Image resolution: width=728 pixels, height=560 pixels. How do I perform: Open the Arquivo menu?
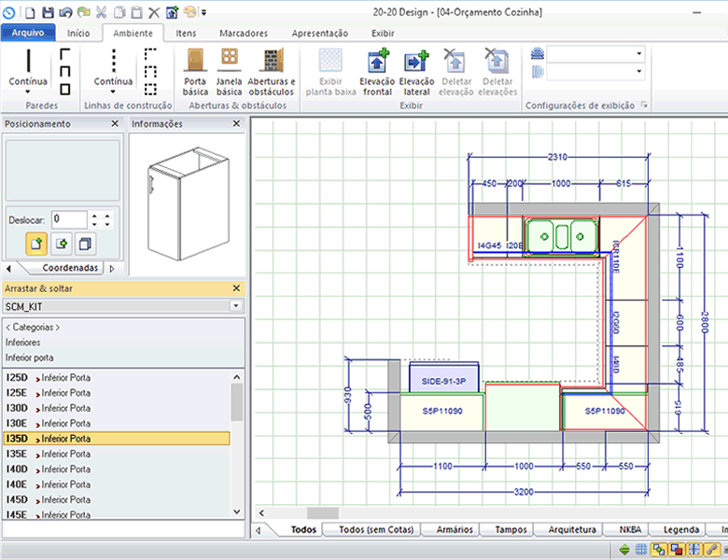pos(28,33)
